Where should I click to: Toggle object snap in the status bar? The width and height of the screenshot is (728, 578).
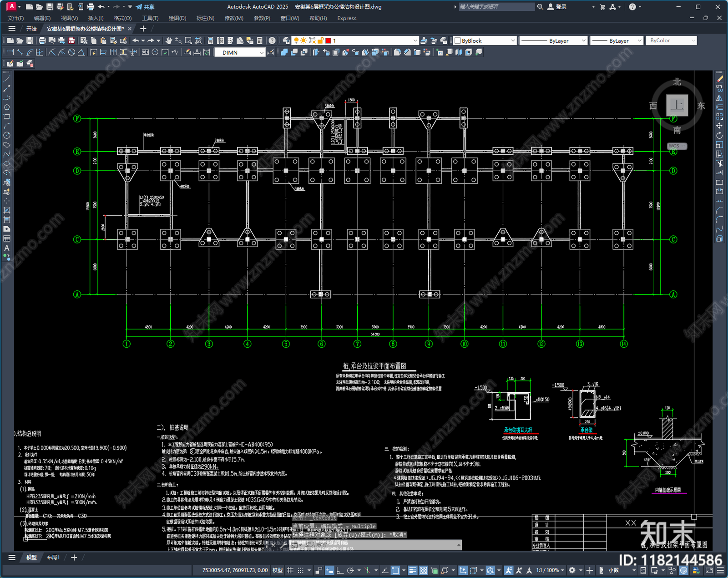(x=395, y=570)
